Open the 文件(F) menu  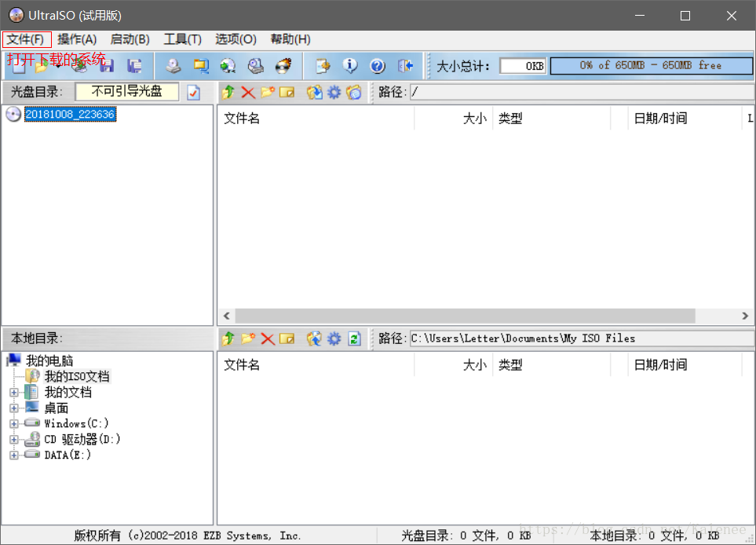26,39
